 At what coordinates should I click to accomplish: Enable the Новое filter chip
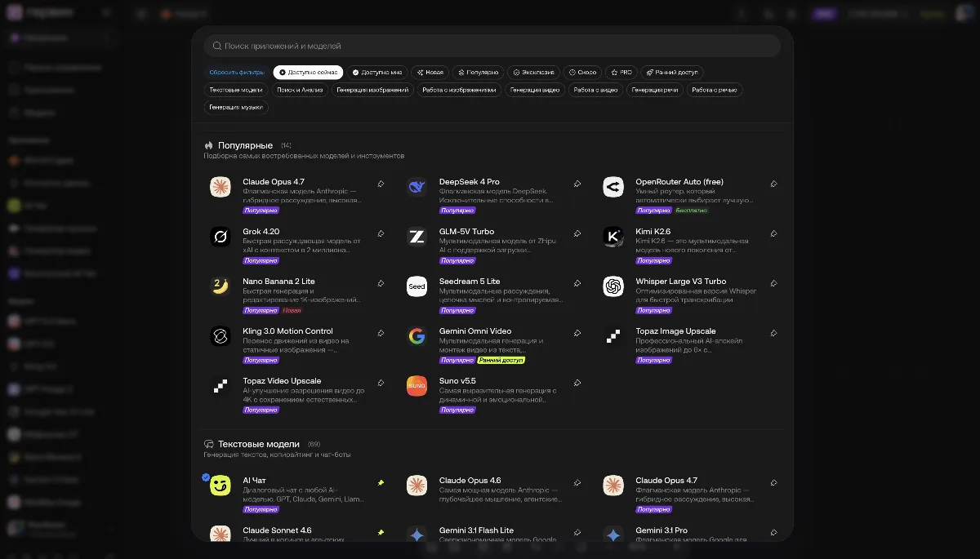[x=430, y=73]
